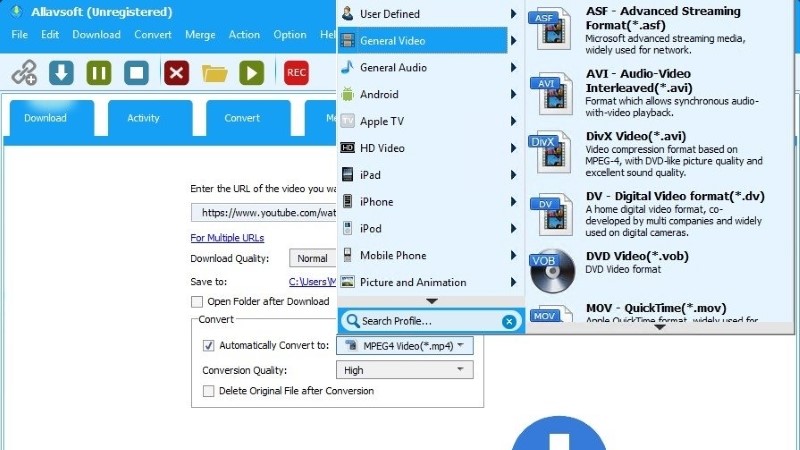
Task: Select ASF Advanced Streaming Format entry
Action: click(x=659, y=30)
